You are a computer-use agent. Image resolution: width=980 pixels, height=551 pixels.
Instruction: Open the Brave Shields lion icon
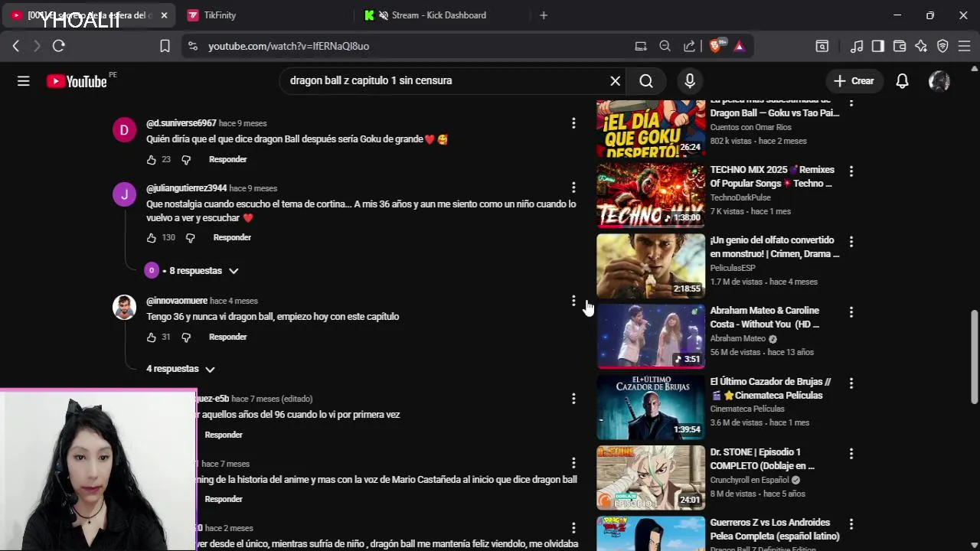point(715,46)
